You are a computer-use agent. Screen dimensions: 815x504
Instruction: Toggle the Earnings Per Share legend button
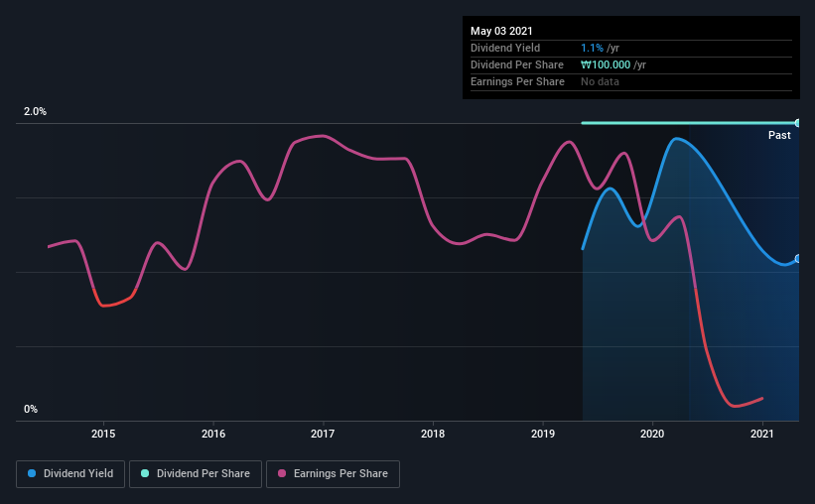(x=333, y=474)
